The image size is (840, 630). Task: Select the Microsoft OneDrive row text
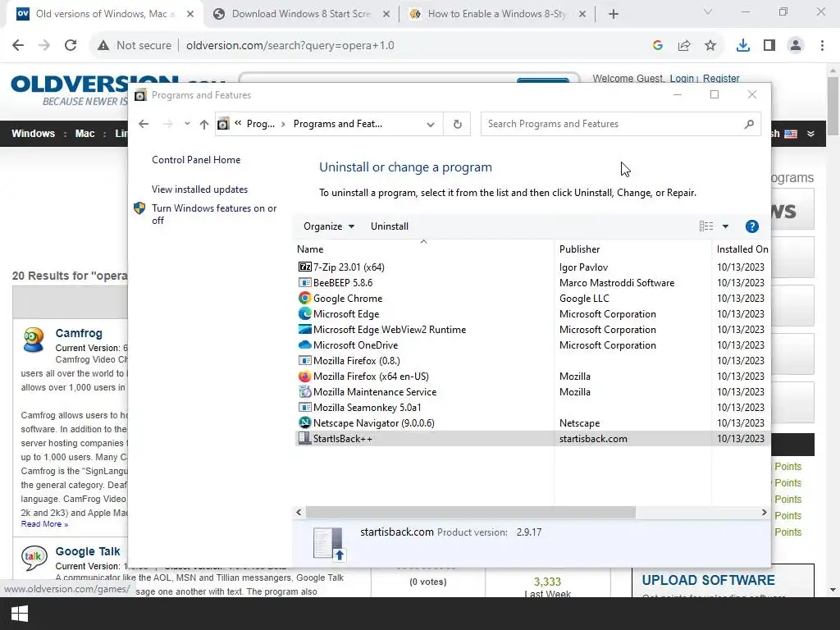(356, 345)
